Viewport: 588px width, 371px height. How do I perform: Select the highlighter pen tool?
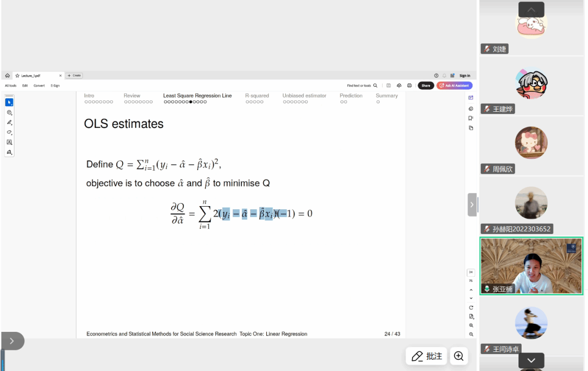(9, 123)
